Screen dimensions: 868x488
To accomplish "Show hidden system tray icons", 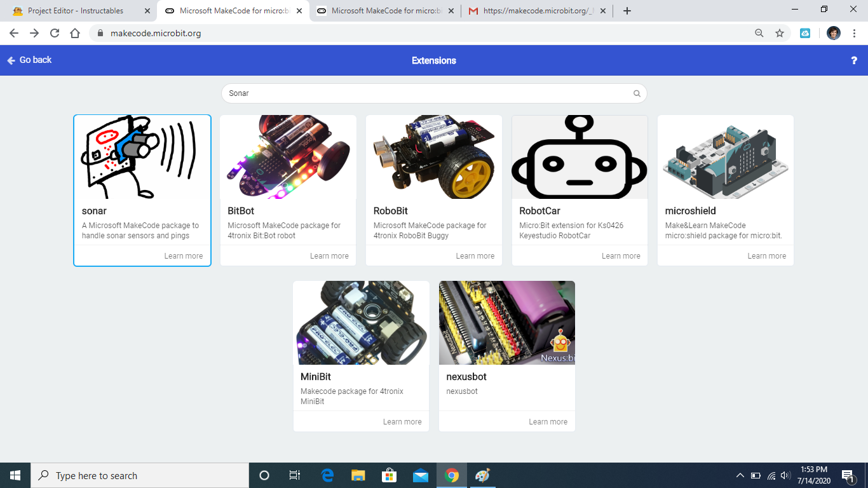I will pos(740,475).
